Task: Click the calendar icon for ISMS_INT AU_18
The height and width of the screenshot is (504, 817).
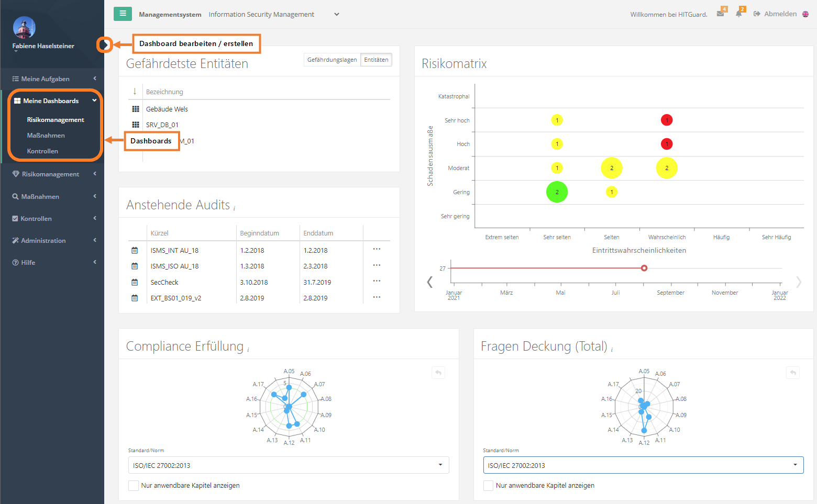Action: tap(135, 251)
